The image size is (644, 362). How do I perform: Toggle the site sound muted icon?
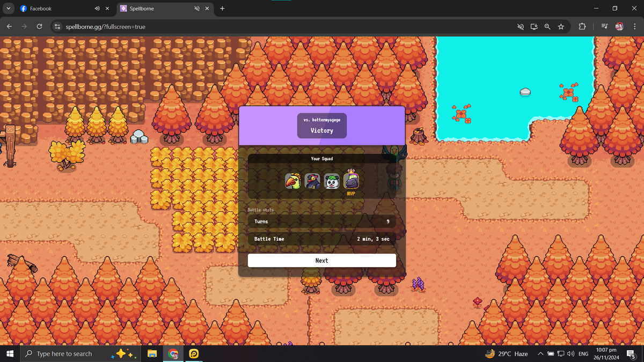coord(520,26)
